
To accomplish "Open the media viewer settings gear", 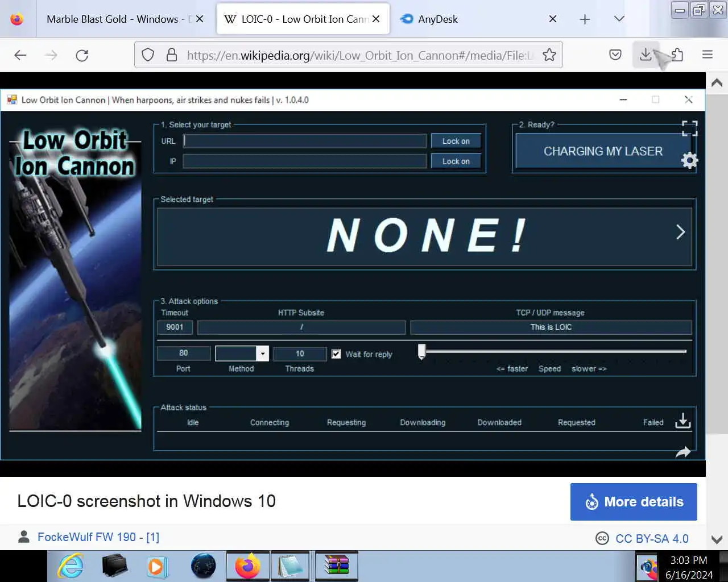I will 689,160.
